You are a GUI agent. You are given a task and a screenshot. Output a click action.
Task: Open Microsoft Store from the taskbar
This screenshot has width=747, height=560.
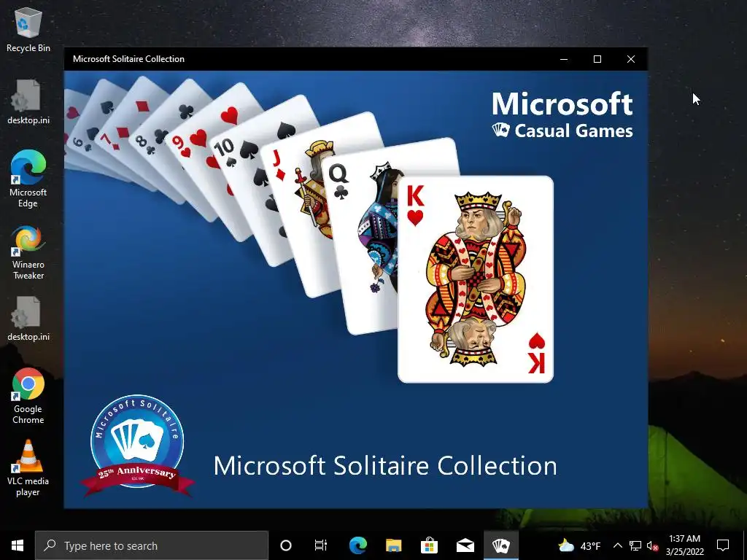tap(429, 545)
